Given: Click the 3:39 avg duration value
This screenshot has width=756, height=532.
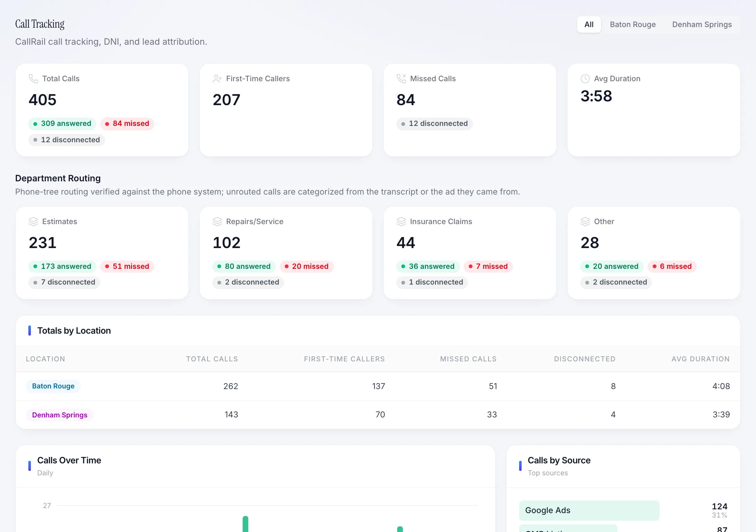Looking at the screenshot, I should (721, 415).
